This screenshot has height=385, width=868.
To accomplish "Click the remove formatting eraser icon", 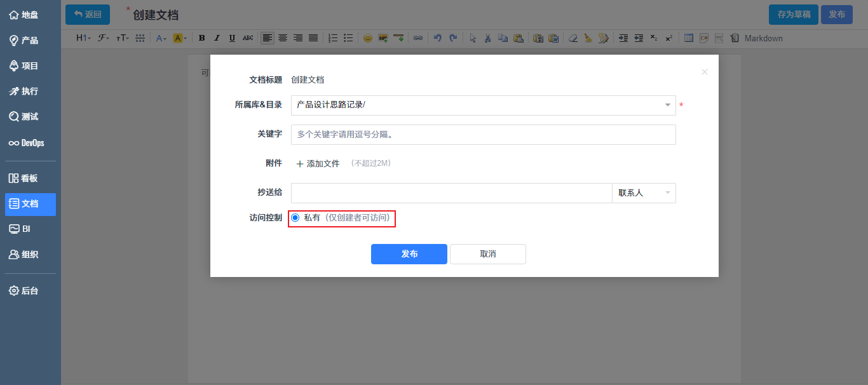I will [574, 38].
